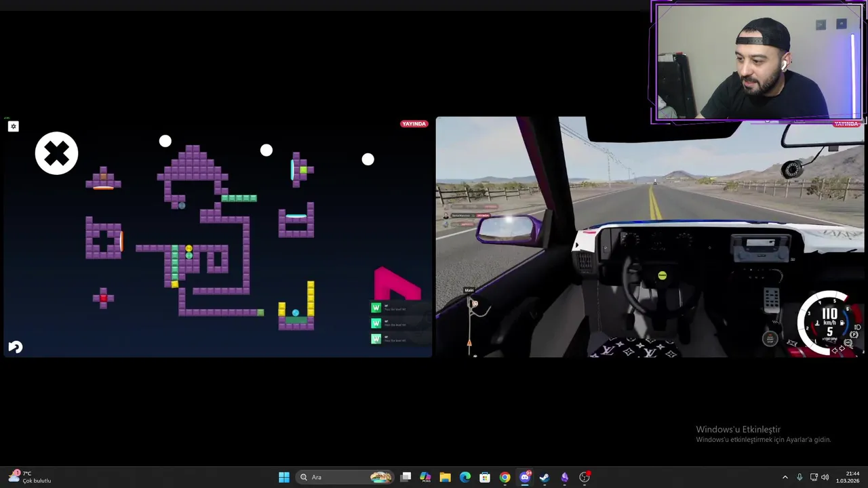868x488 pixels.
Task: Open Steam from the taskbar
Action: click(x=545, y=477)
